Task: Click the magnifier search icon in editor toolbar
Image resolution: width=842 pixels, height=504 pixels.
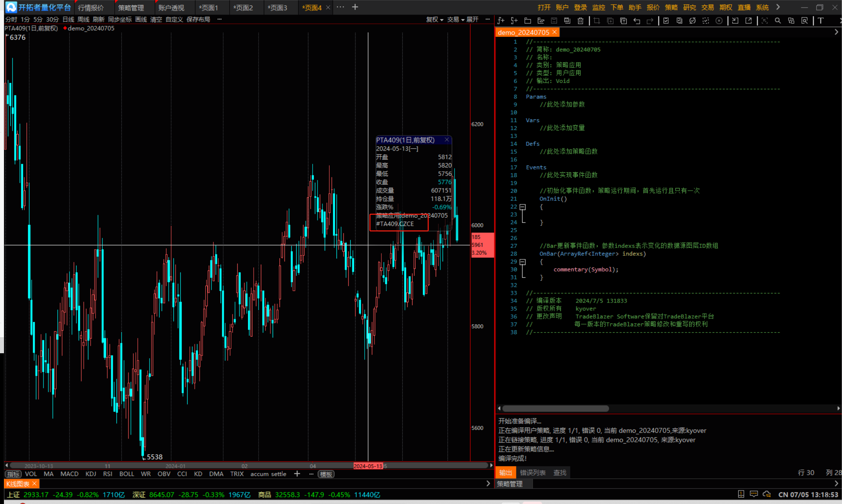Action: click(x=778, y=21)
